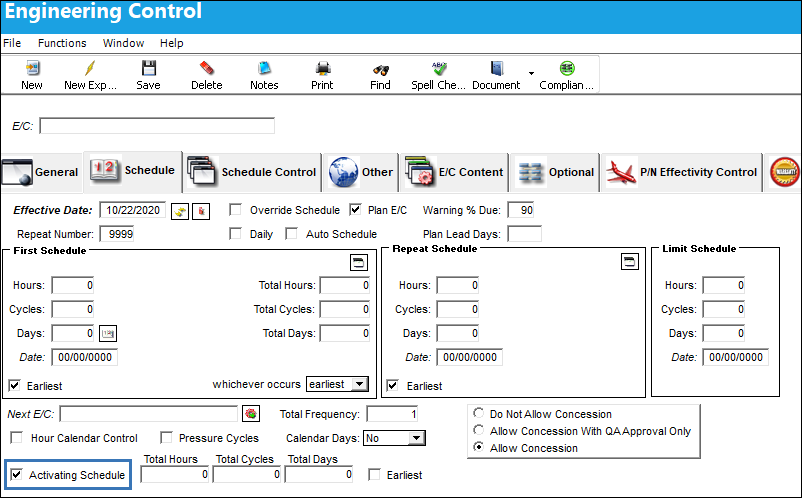Toggle the Plan E/C checkbox

(x=355, y=210)
